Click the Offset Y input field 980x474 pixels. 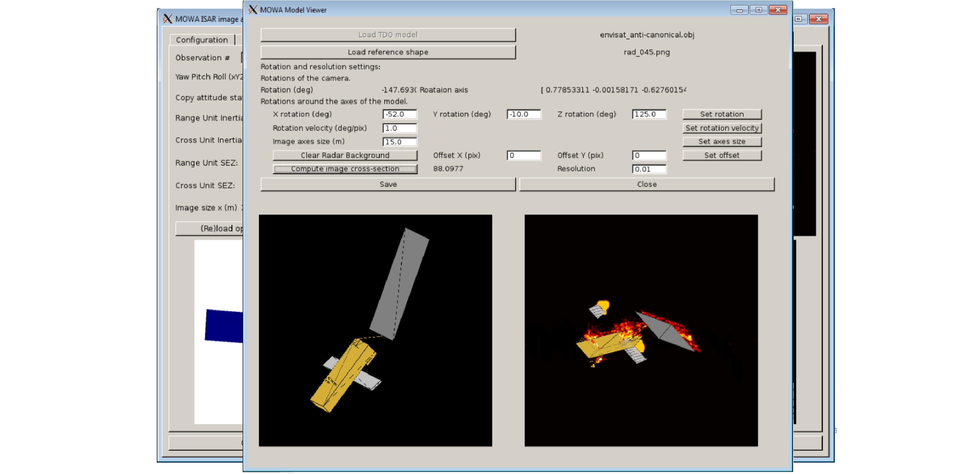649,155
